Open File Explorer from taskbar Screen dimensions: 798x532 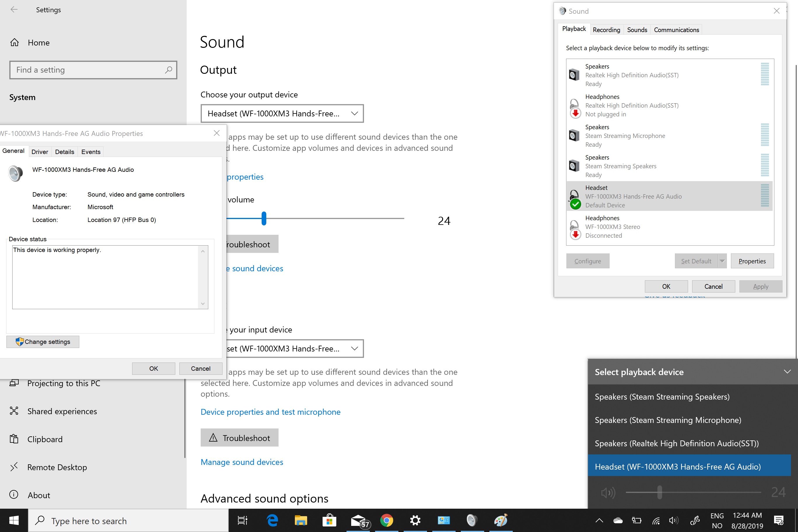point(301,520)
